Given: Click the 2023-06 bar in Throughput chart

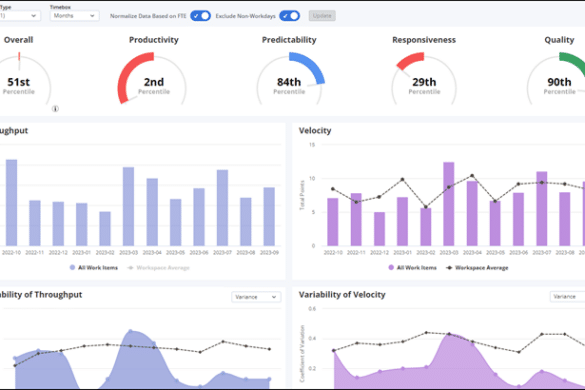Looking at the screenshot, I should 199,217.
